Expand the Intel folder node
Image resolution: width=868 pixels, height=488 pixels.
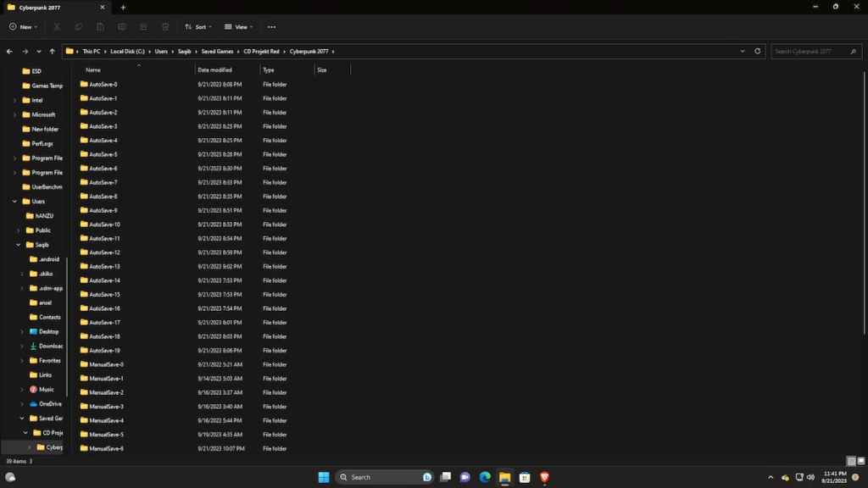click(14, 100)
